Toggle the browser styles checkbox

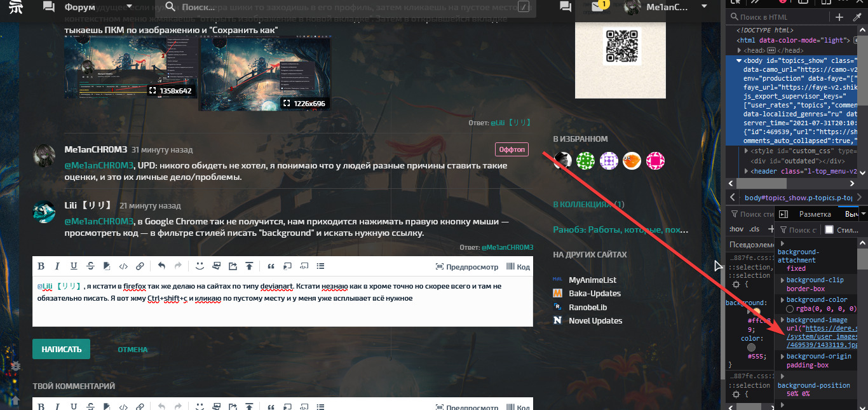[829, 230]
